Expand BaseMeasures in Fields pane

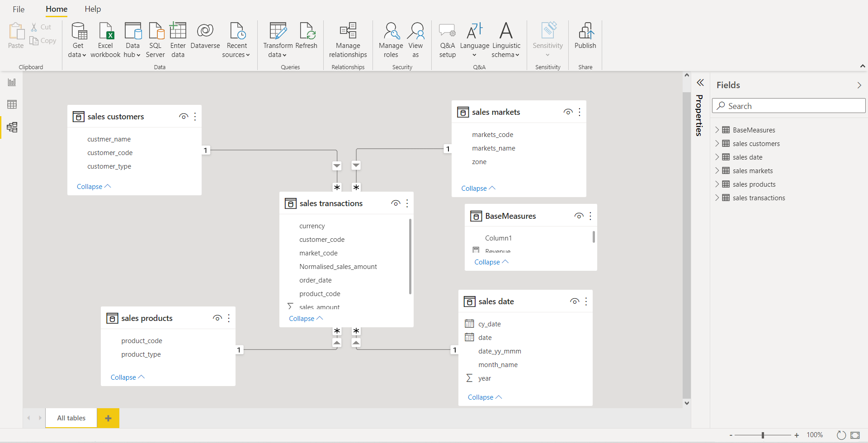717,130
